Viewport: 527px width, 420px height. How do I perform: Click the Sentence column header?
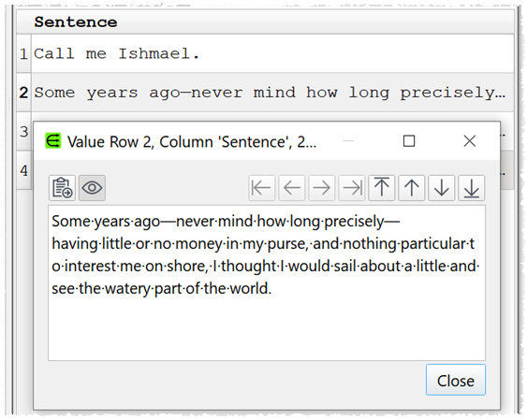pyautogui.click(x=272, y=22)
